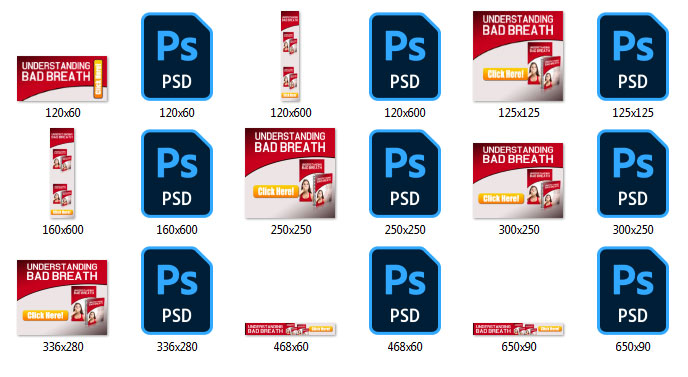The width and height of the screenshot is (688, 377).
Task: Select the 468x60 PSD file icon
Action: (405, 291)
